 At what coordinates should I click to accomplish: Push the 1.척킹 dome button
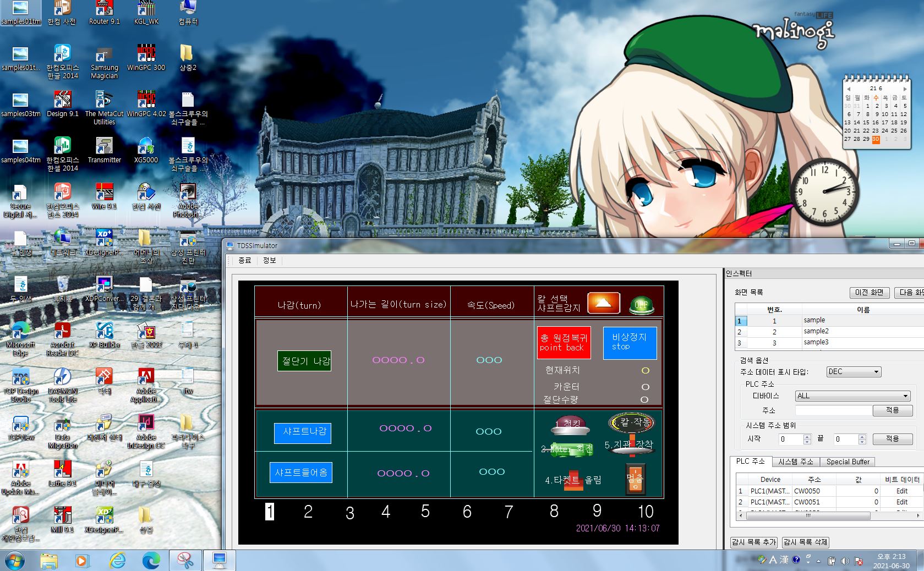point(571,425)
